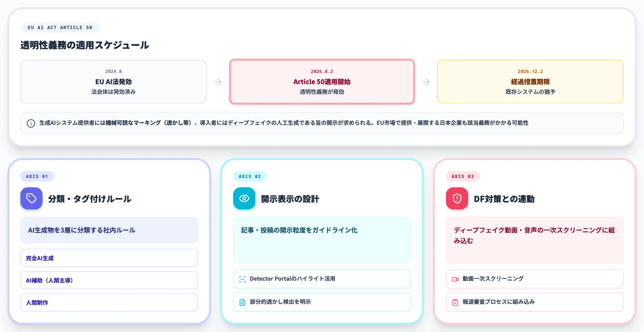Click the 透明性義務が発効 subtitle

pos(322,92)
